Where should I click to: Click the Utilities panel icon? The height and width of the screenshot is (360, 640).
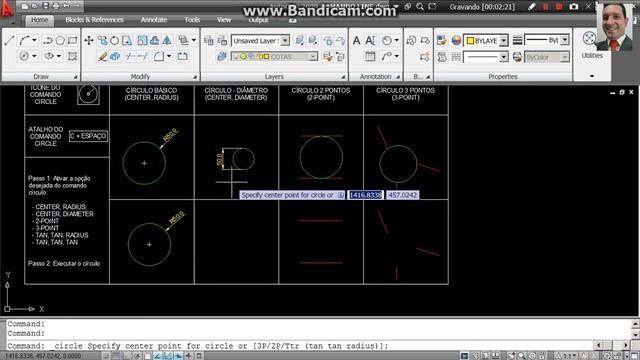click(x=589, y=39)
